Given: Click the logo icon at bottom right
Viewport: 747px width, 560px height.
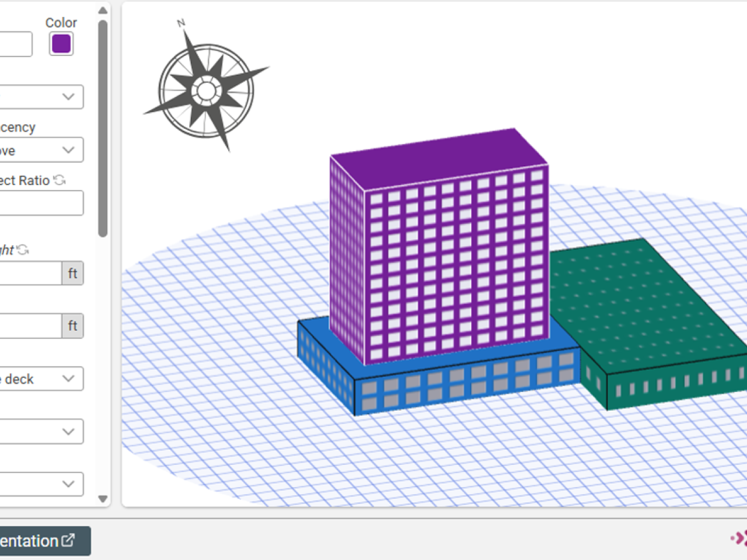Looking at the screenshot, I should [x=739, y=538].
